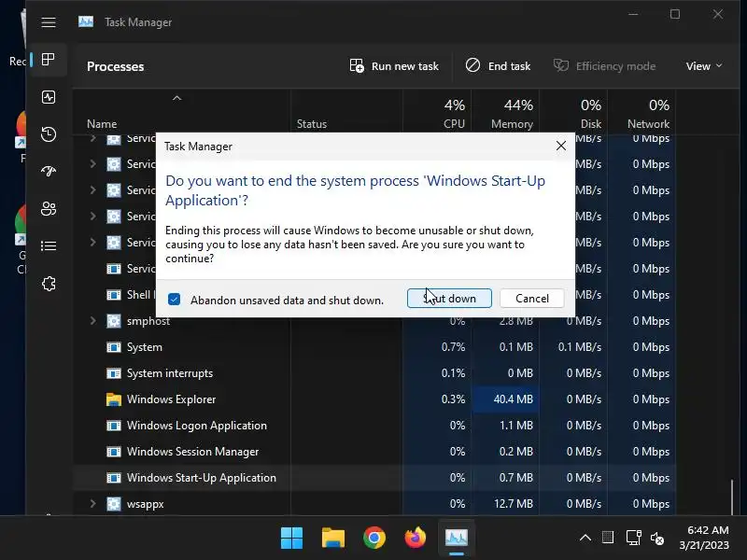Close the Task Manager confirmation dialog
Screen dimensions: 747x560
point(561,146)
